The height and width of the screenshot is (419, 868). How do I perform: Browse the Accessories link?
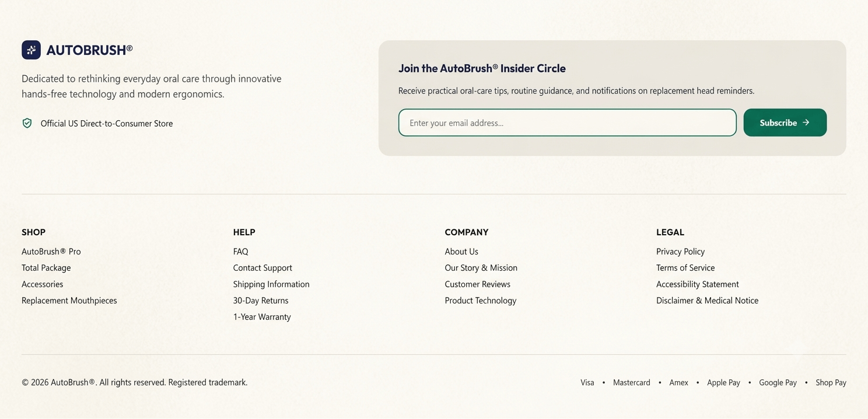[x=43, y=284]
